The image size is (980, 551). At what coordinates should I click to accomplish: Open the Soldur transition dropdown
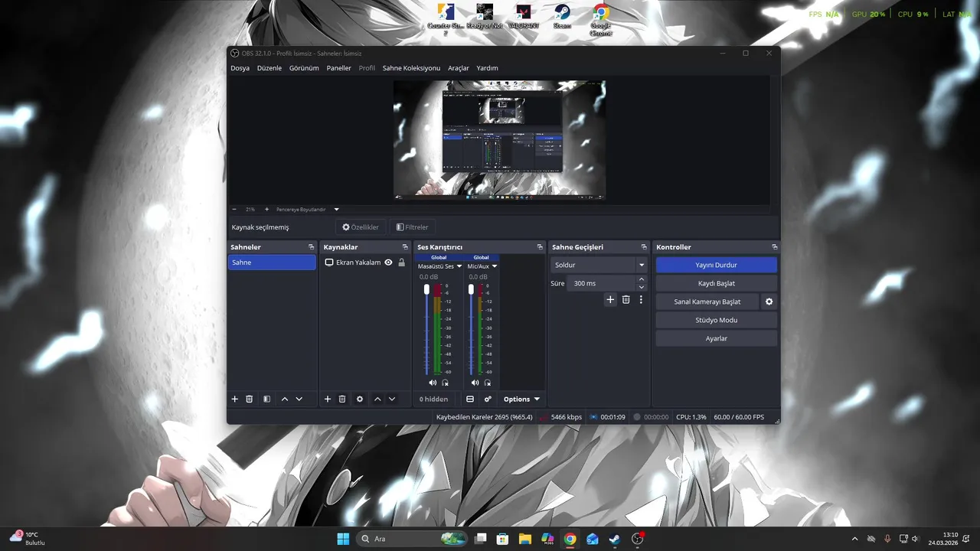click(599, 265)
